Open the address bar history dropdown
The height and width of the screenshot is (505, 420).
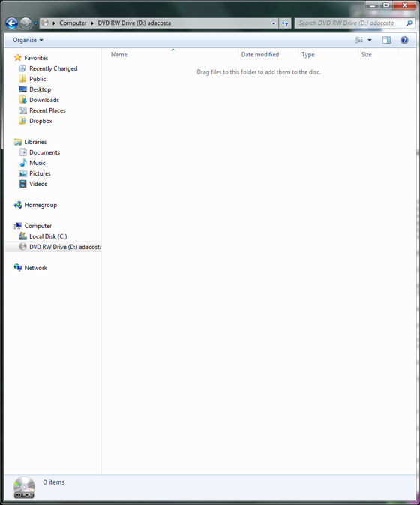(x=274, y=23)
